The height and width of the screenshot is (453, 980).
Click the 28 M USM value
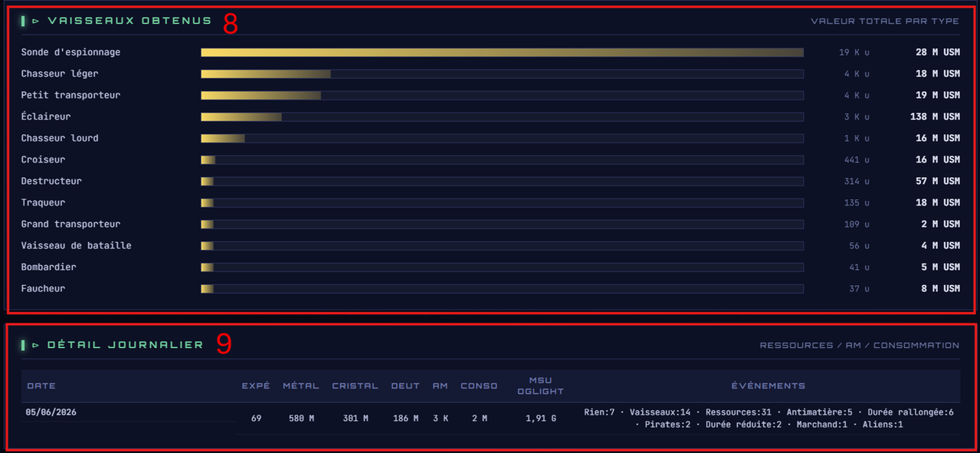tap(938, 52)
